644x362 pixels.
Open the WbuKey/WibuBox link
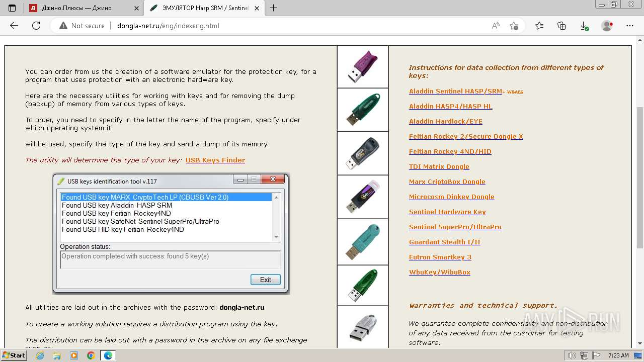pos(440,272)
